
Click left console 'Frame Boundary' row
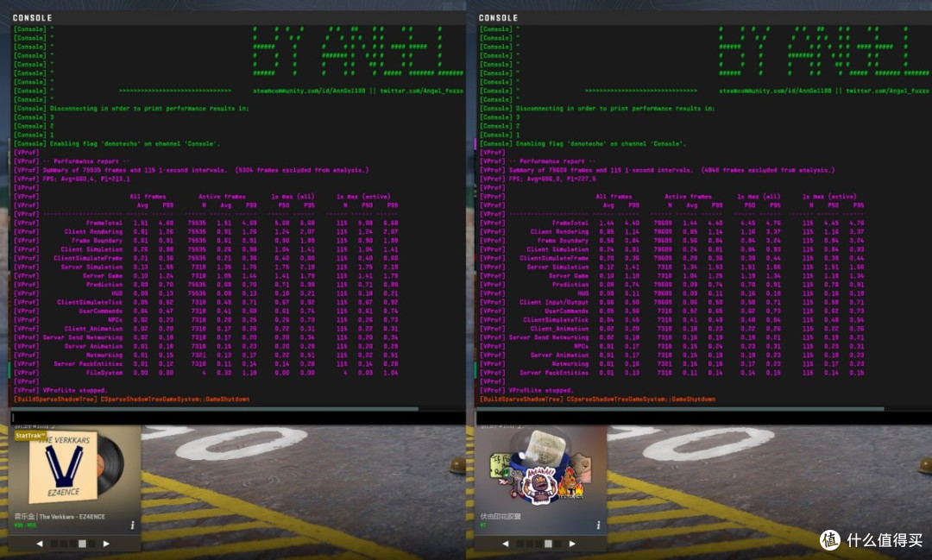tap(206, 241)
